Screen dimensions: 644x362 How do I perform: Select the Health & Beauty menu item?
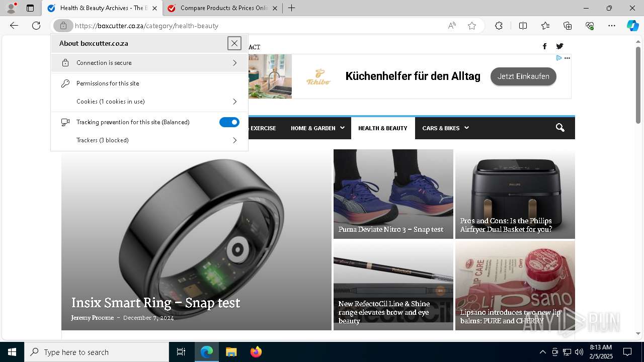point(383,128)
